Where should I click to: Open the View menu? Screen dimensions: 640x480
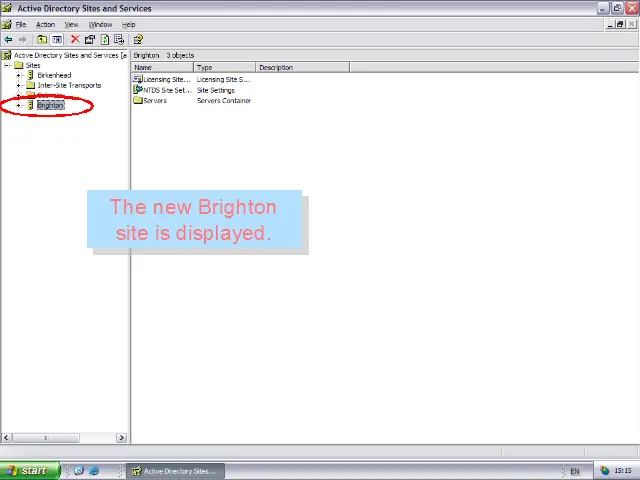tap(71, 24)
